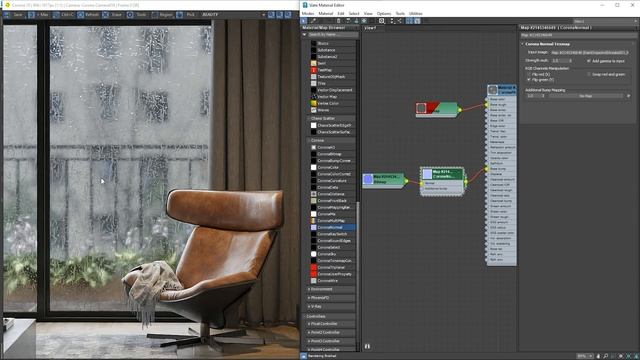Enable Swap red and green checkbox

[x=589, y=74]
